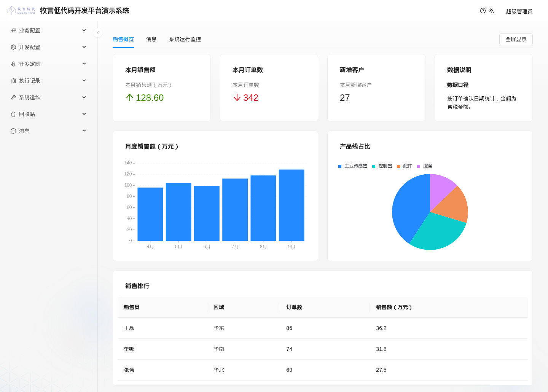Click the 执行记录 sidebar icon

13,81
